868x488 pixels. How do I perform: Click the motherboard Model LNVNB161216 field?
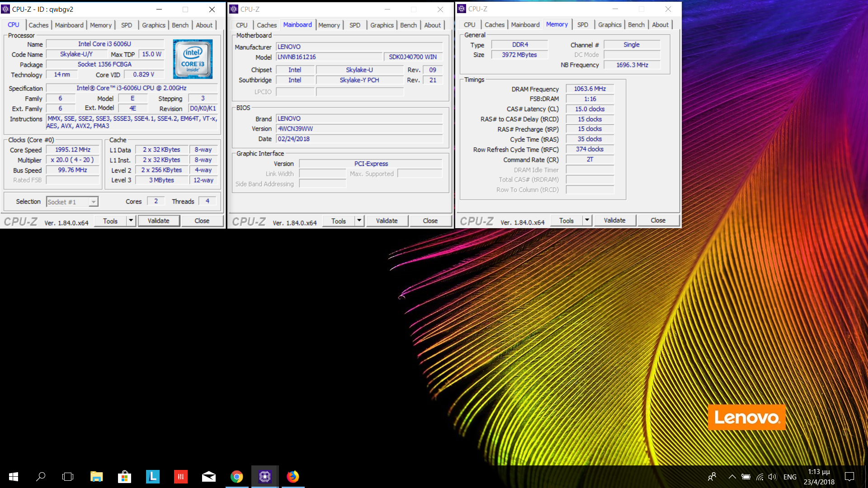329,57
